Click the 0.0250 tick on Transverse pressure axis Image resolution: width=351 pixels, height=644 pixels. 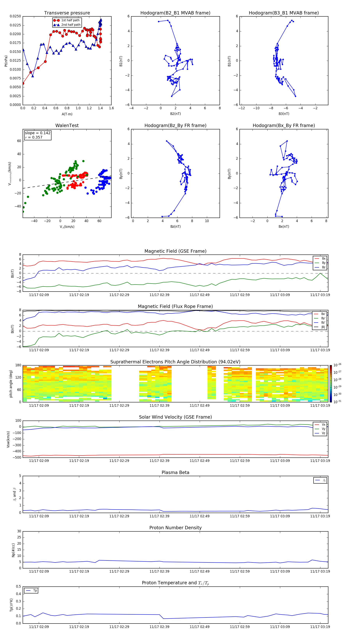tap(15, 16)
